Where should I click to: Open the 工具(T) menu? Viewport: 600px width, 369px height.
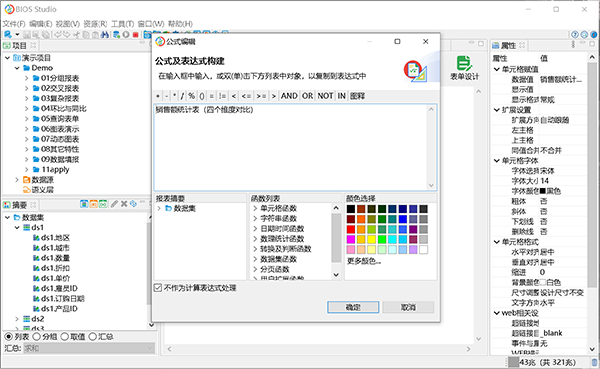tap(122, 24)
